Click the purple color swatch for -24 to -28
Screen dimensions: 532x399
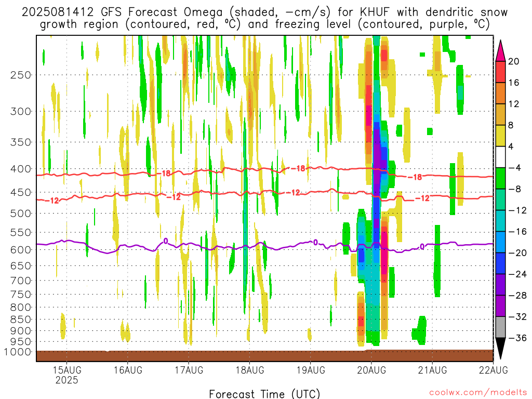click(500, 285)
